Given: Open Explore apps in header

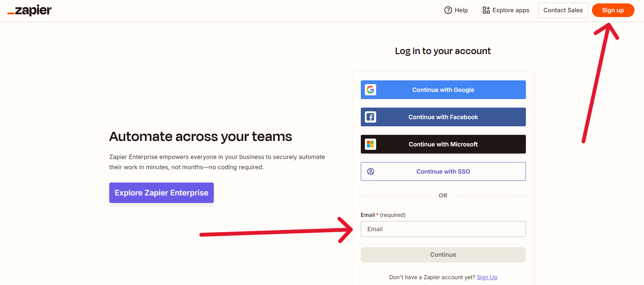Looking at the screenshot, I should pos(506,10).
